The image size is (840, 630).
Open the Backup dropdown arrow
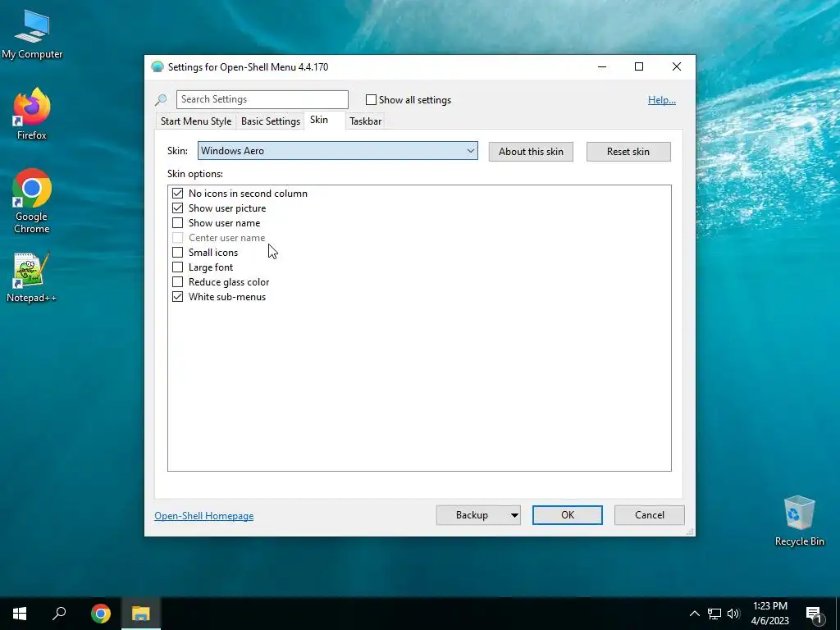click(x=514, y=515)
